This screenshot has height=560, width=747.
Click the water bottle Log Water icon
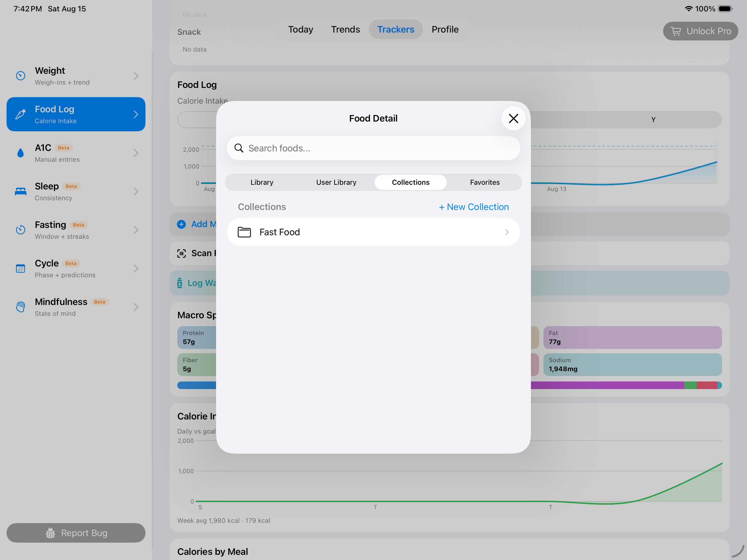coord(180,283)
